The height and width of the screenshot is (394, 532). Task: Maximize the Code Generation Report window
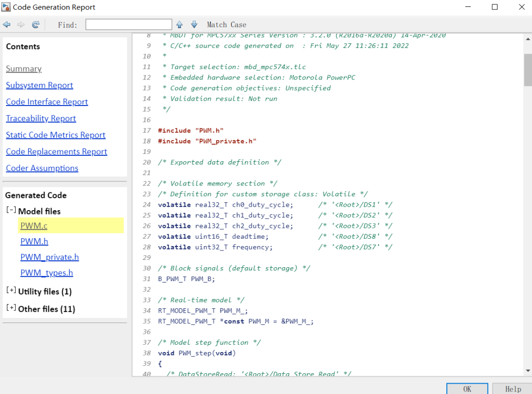point(495,7)
